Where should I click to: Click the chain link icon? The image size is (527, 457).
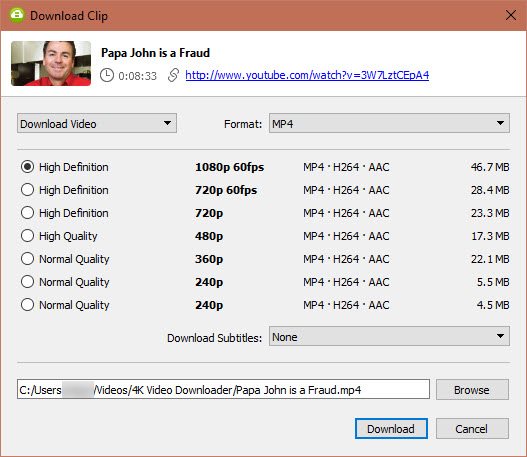[x=173, y=75]
